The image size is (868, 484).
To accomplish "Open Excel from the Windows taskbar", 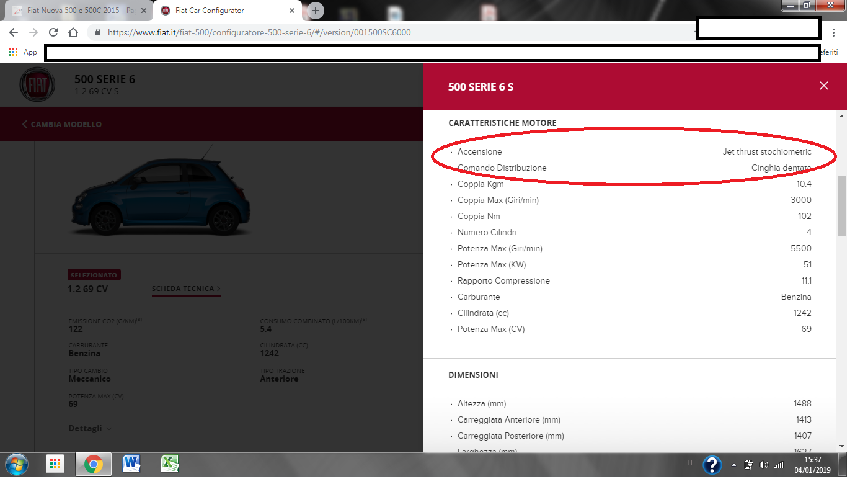I will pyautogui.click(x=169, y=464).
